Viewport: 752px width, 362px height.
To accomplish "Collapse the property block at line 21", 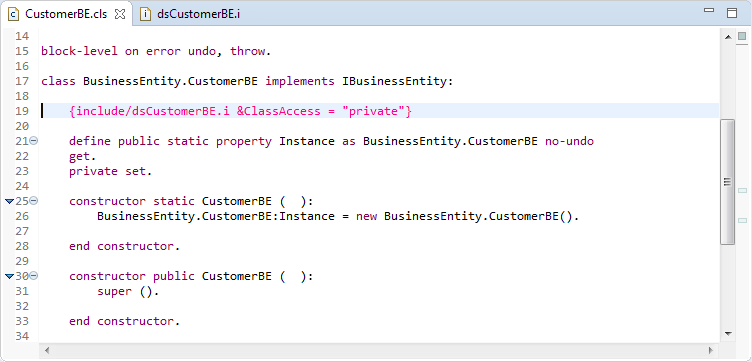I will coord(34,141).
